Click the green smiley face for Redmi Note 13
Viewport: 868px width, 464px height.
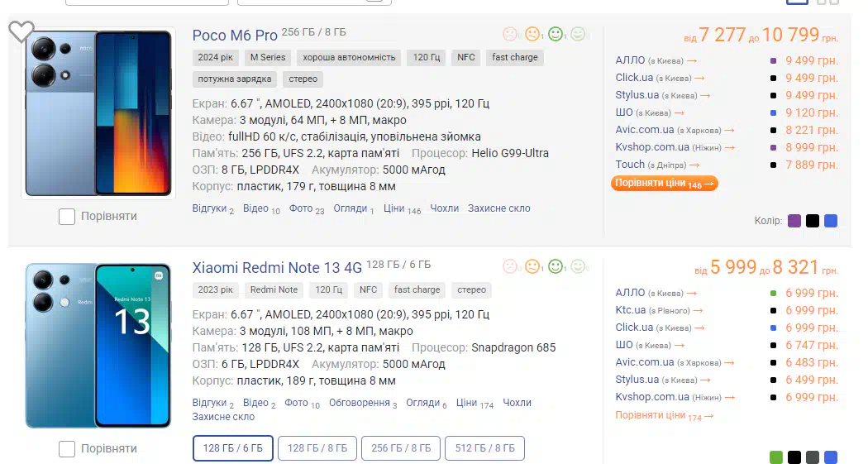tap(556, 267)
